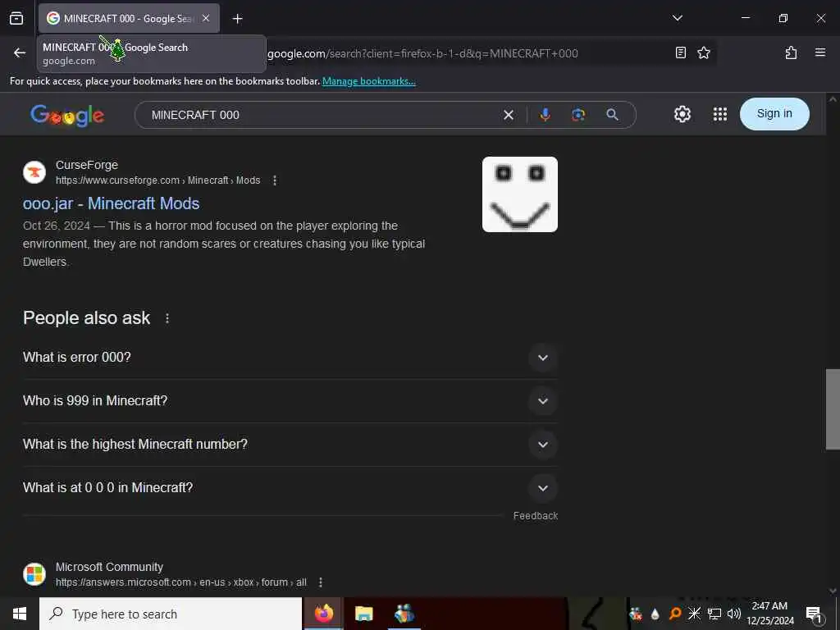Submit search with magnifying glass icon

pos(612,115)
